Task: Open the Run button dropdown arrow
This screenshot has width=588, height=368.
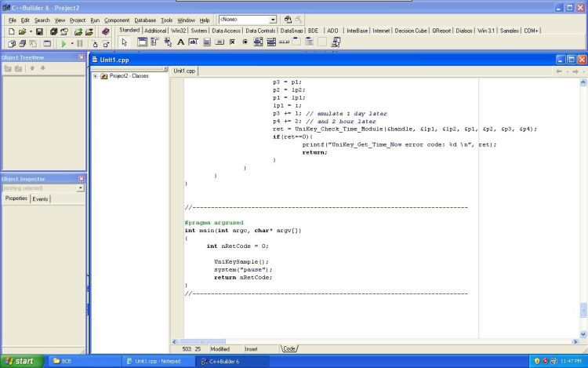Action: (x=71, y=43)
